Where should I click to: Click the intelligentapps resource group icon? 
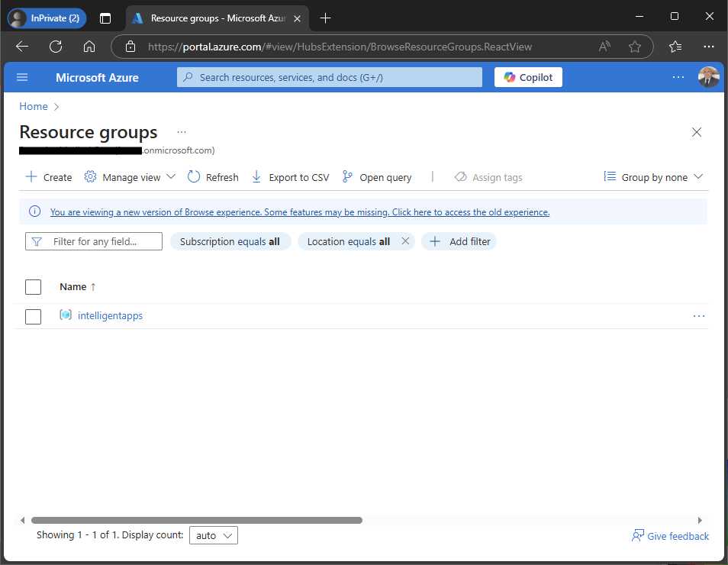pyautogui.click(x=66, y=315)
